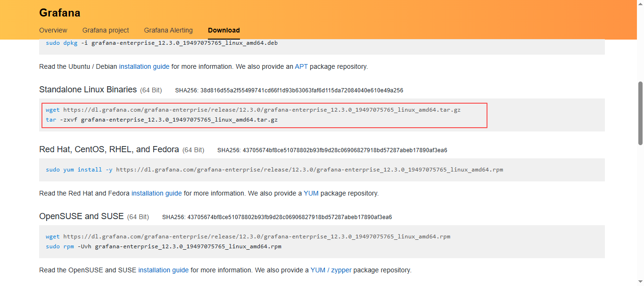Open the OpenSUSE and SUSE installation guide
This screenshot has height=286, width=644.
pyautogui.click(x=163, y=270)
